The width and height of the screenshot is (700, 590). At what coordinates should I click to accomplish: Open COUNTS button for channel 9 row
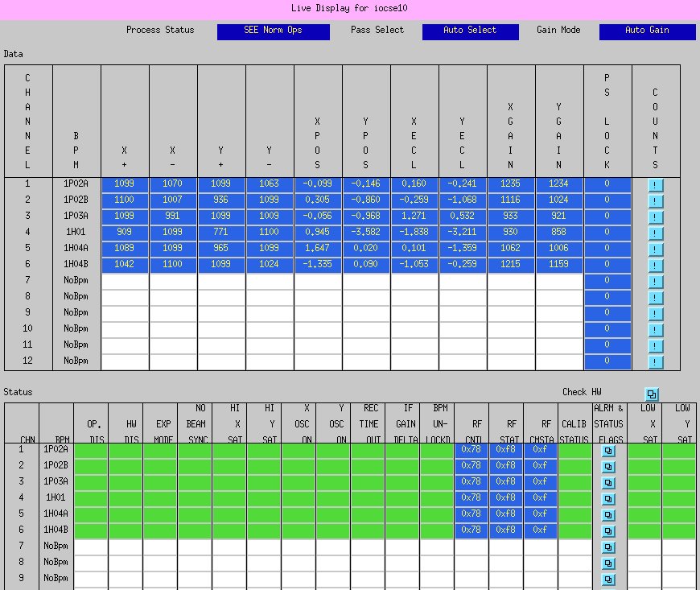pyautogui.click(x=655, y=314)
